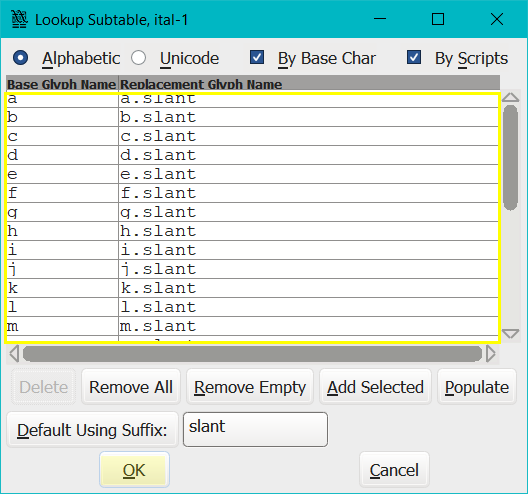Select base glyph cell 'i'
This screenshot has width=528, height=494.
[62, 250]
